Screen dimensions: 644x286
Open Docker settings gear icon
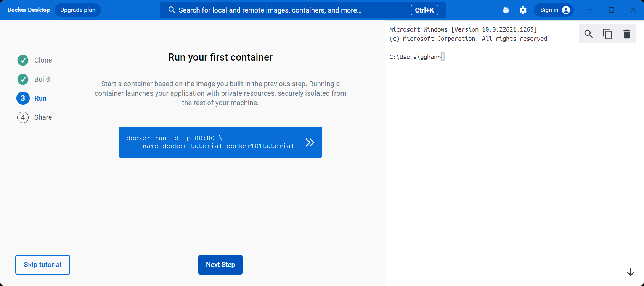(x=523, y=10)
